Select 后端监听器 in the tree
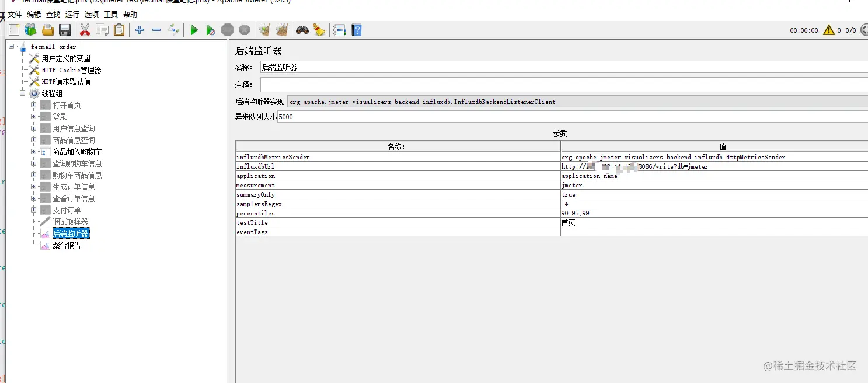Image resolution: width=868 pixels, height=383 pixels. [71, 234]
